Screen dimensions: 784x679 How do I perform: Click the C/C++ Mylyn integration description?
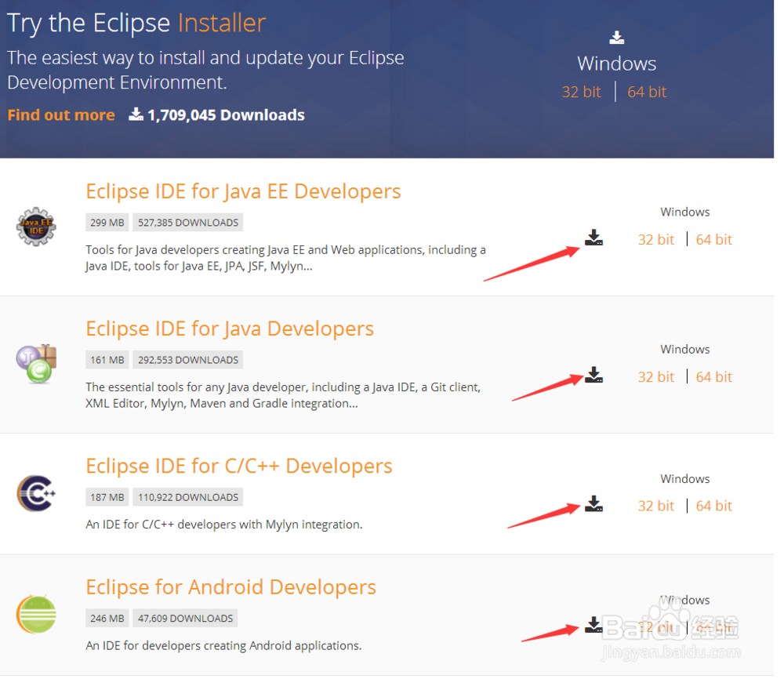coord(224,525)
